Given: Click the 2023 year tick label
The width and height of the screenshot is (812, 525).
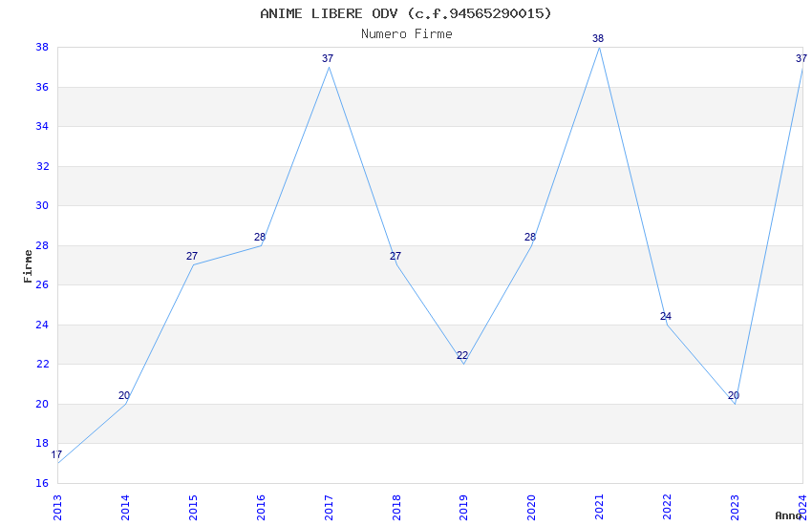Looking at the screenshot, I should point(735,508).
